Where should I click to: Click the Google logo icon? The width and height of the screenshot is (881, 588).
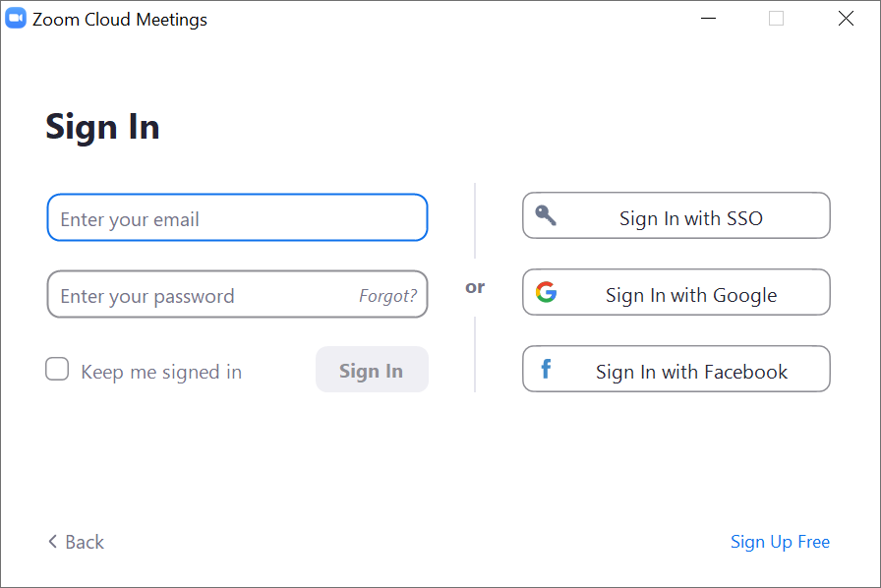[546, 292]
